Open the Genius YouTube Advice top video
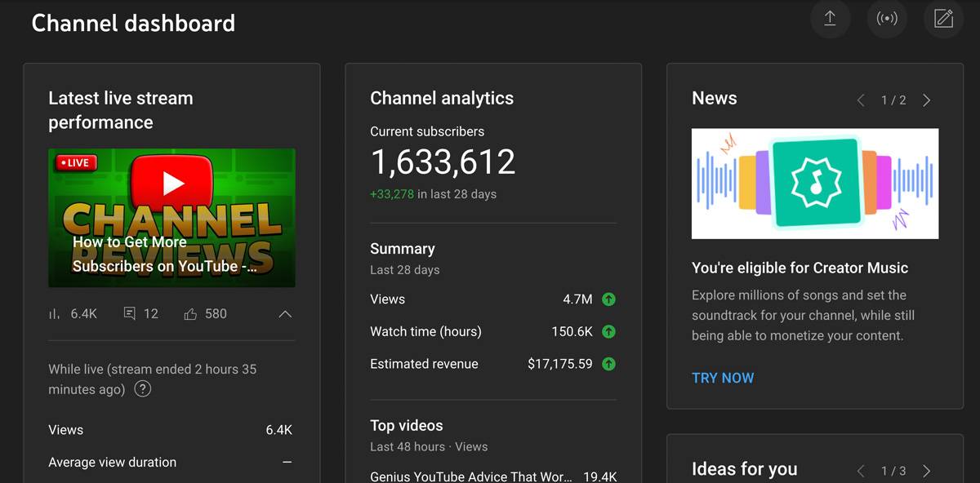This screenshot has width=980, height=483. [471, 476]
